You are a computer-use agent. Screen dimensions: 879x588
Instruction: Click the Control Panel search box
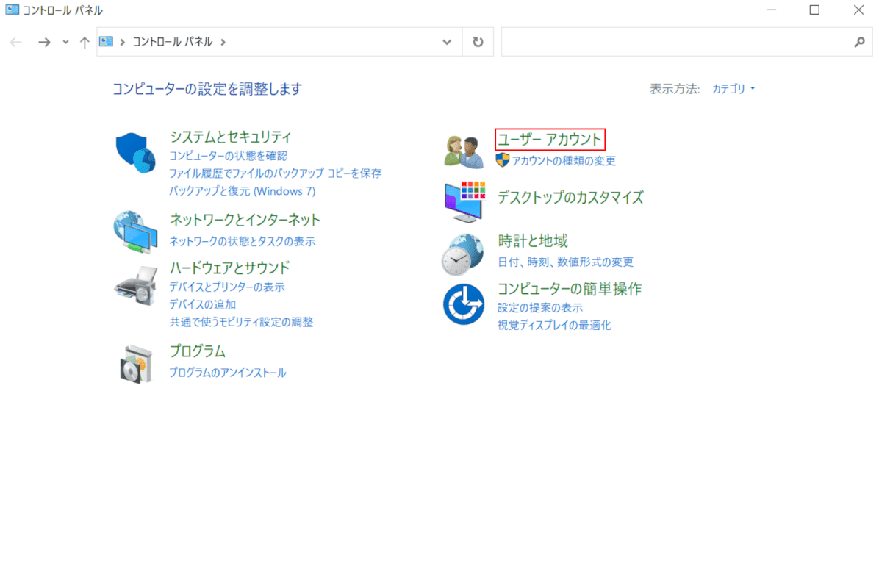point(686,42)
